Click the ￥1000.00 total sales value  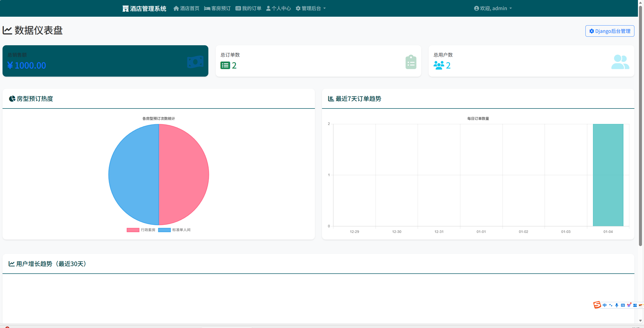coord(27,65)
